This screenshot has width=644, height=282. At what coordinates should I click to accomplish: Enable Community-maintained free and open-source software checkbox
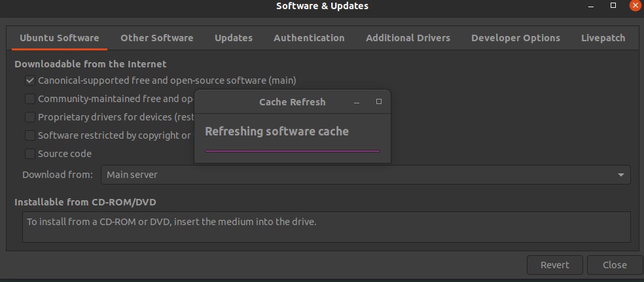pos(30,99)
